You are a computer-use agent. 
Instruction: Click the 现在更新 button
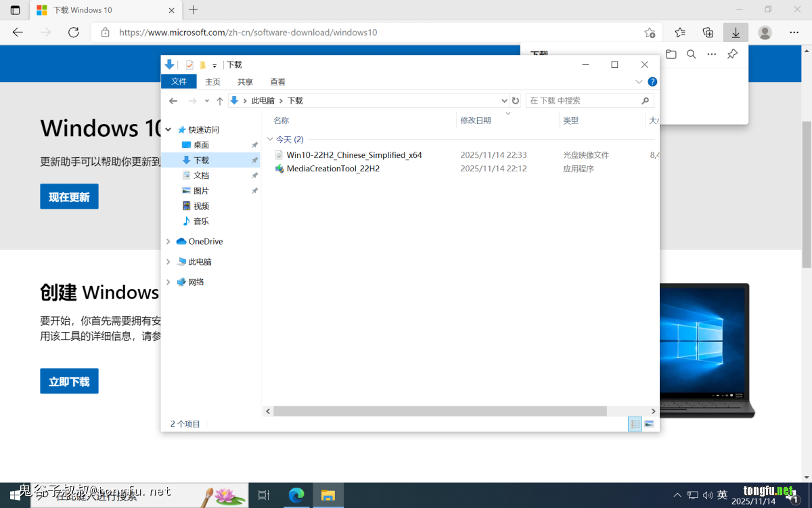69,196
